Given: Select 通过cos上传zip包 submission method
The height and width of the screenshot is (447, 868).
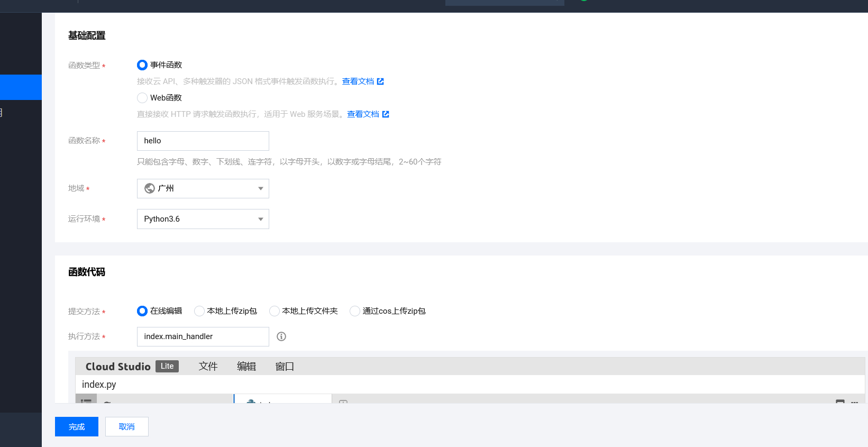Looking at the screenshot, I should pos(354,311).
